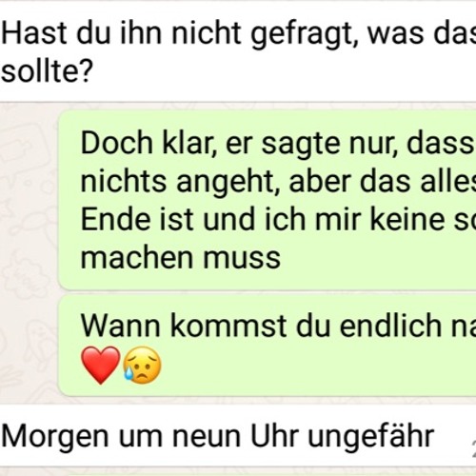Tap the 'Wann kommst du endlich' bubble
Viewport: 476px width, 476px height.
coord(268,346)
